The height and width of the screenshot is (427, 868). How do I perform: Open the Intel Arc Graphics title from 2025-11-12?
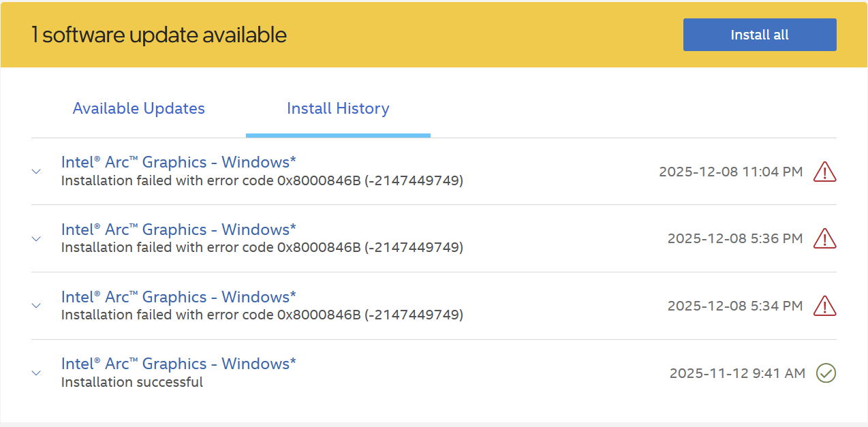179,364
